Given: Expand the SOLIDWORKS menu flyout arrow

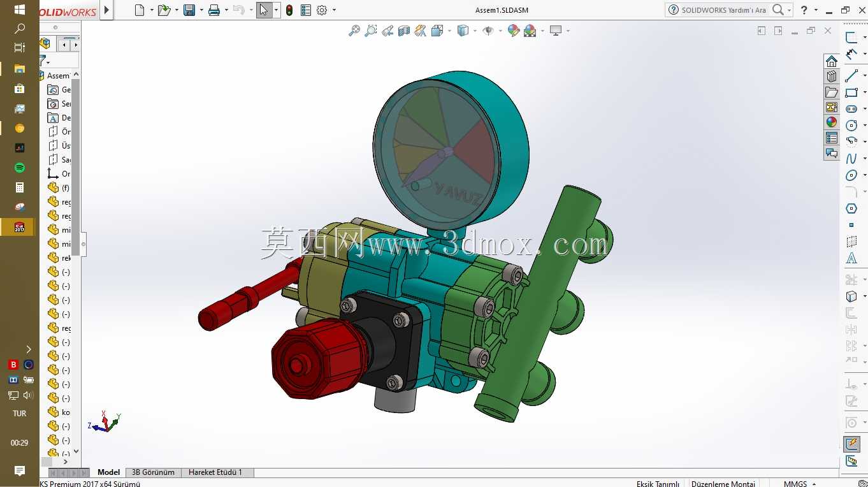Looking at the screenshot, I should (x=106, y=10).
